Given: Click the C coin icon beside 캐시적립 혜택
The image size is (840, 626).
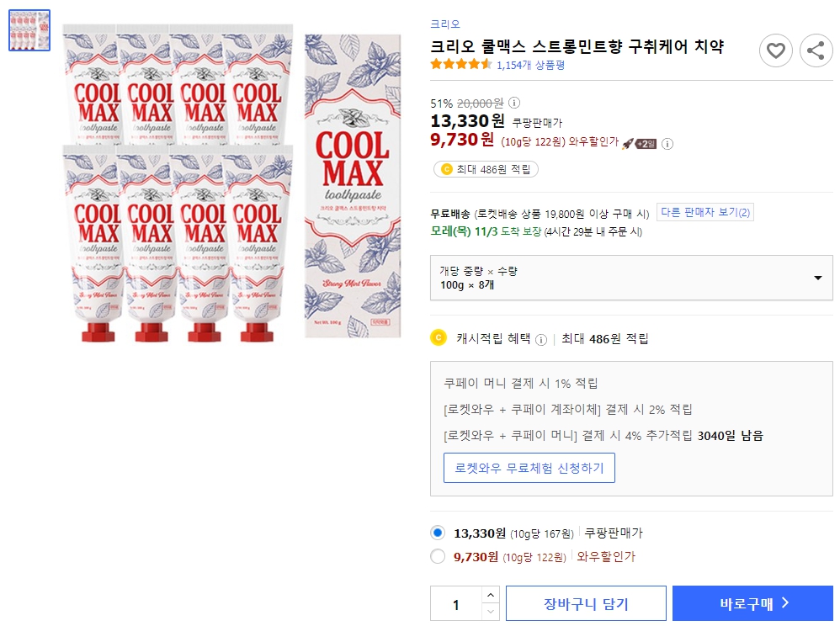Looking at the screenshot, I should coord(439,337).
